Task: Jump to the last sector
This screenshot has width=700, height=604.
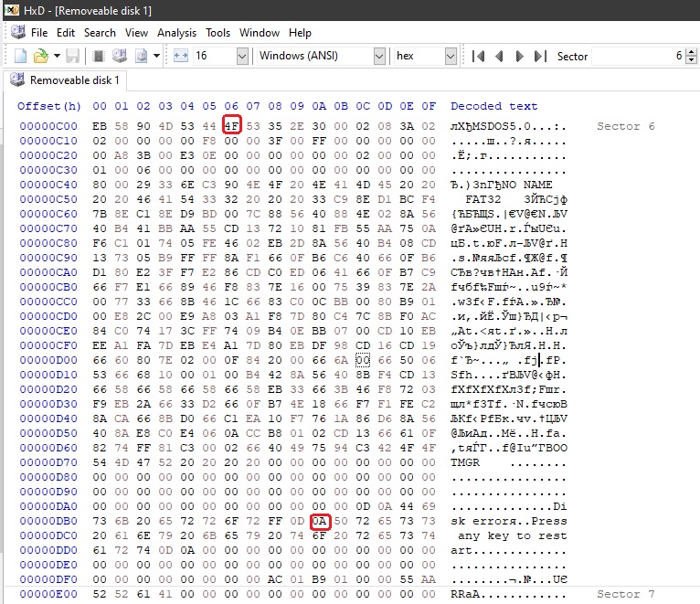Action: coord(541,56)
